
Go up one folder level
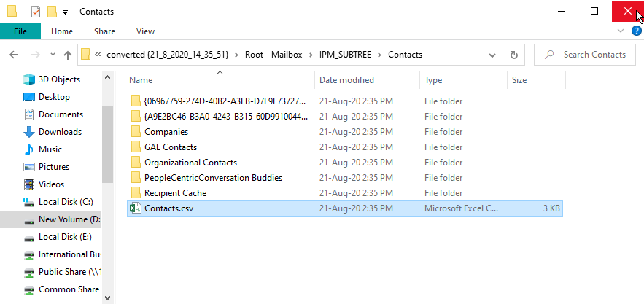68,55
